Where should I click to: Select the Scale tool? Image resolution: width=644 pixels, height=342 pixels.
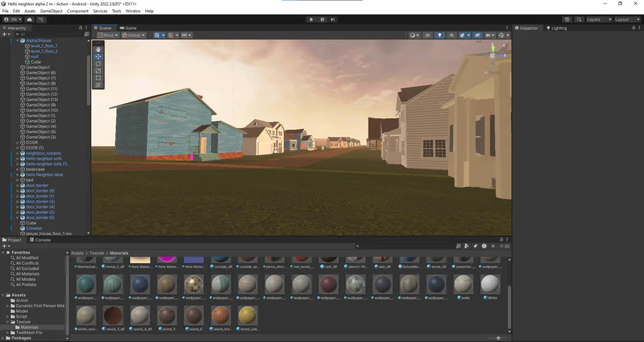pos(98,71)
